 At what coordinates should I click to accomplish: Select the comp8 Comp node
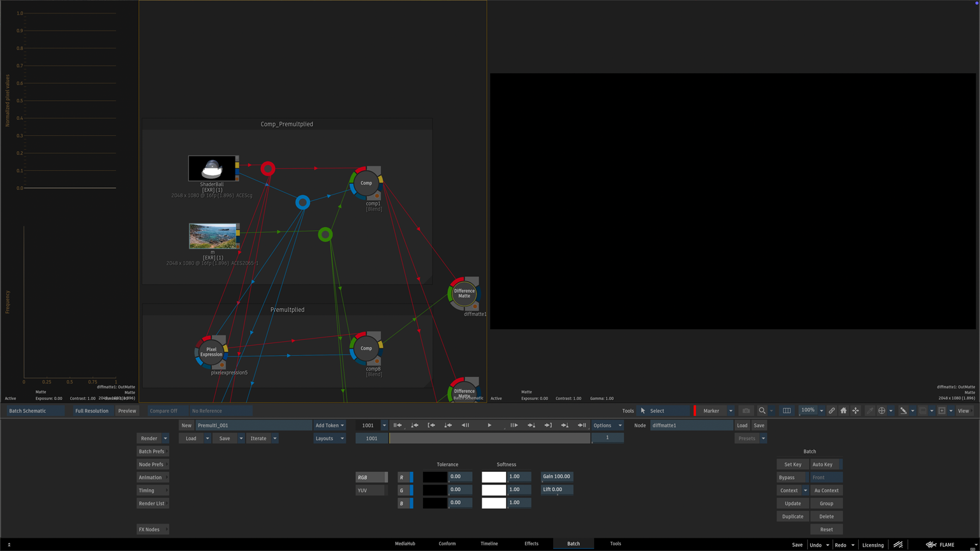[366, 348]
